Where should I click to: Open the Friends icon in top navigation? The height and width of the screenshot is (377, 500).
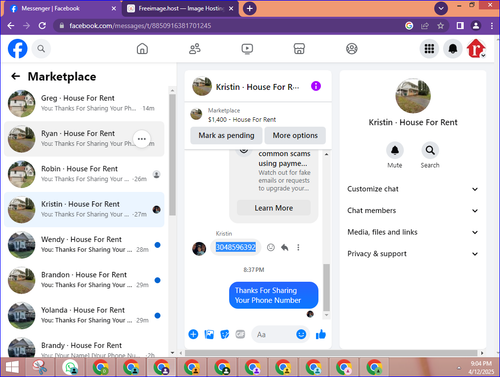tap(195, 49)
